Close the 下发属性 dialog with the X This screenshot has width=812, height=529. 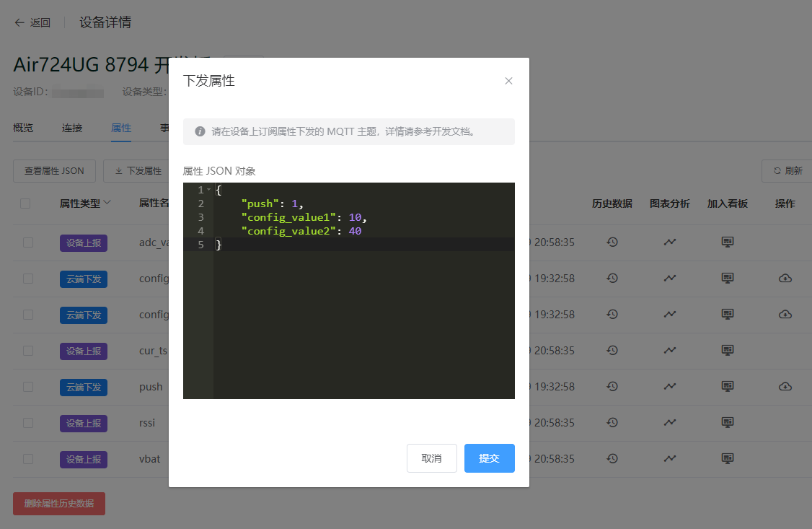point(508,81)
